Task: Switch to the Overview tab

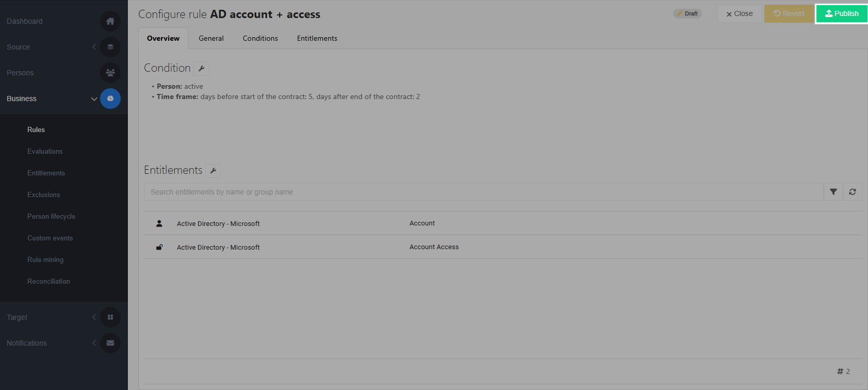Action: tap(163, 39)
